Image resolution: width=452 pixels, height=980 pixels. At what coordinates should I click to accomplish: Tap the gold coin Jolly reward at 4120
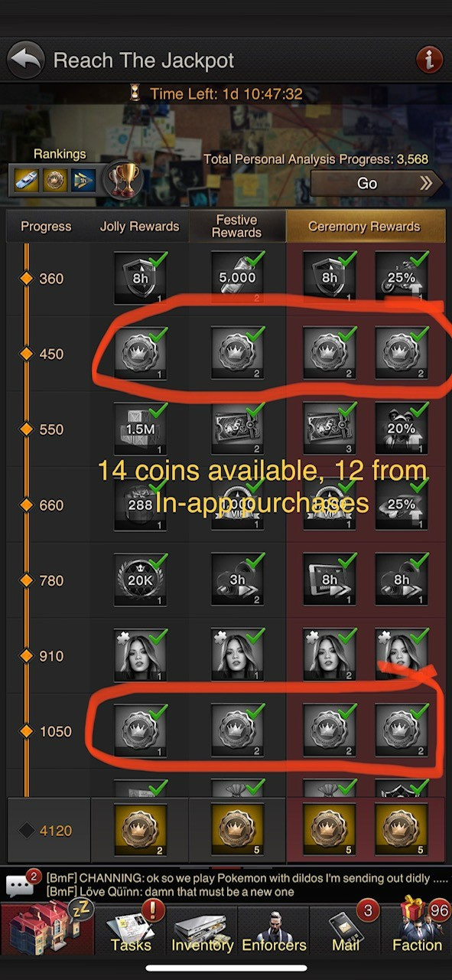[140, 830]
